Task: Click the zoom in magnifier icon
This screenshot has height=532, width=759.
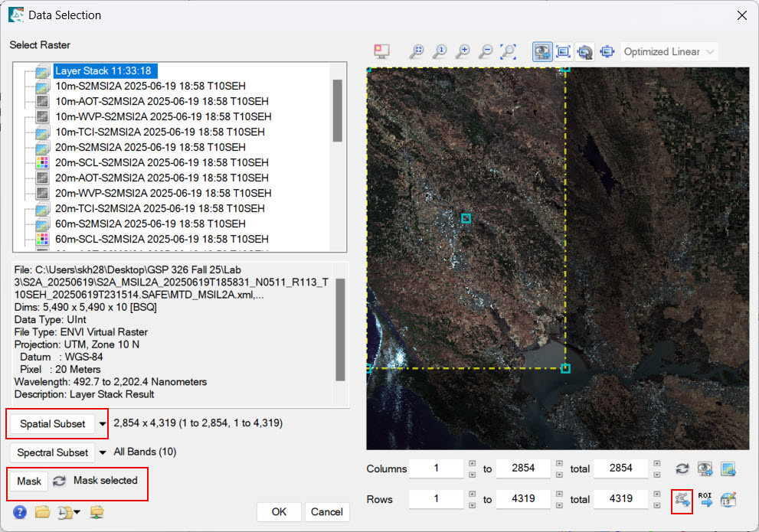Action: 463,51
